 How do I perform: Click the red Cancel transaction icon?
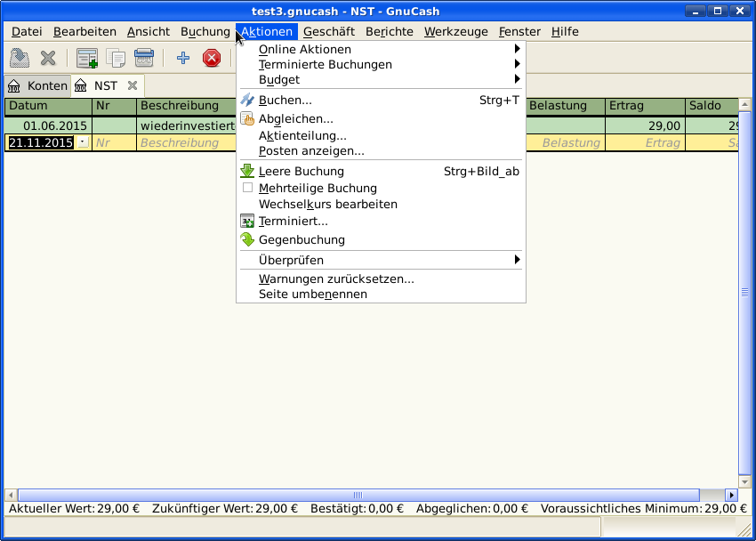coord(212,59)
